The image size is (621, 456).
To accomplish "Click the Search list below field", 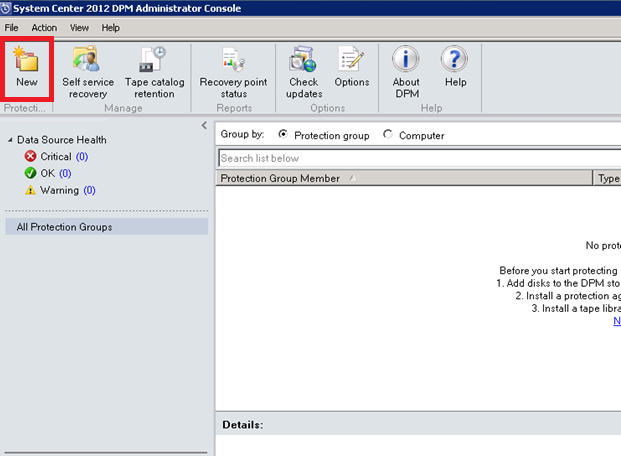I will [x=420, y=158].
